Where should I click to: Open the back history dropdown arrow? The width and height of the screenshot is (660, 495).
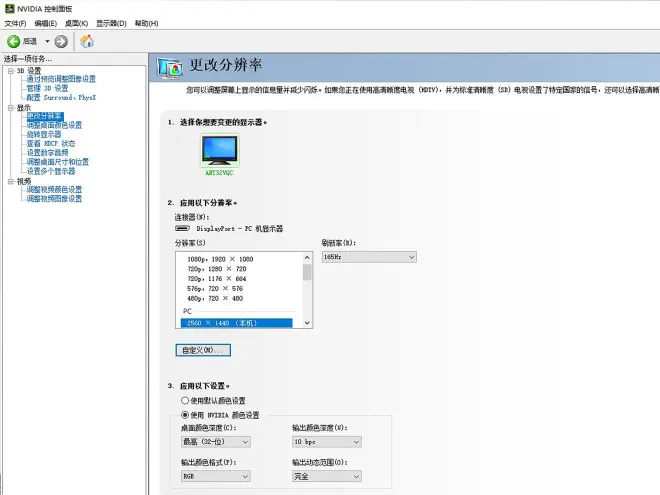coord(45,41)
